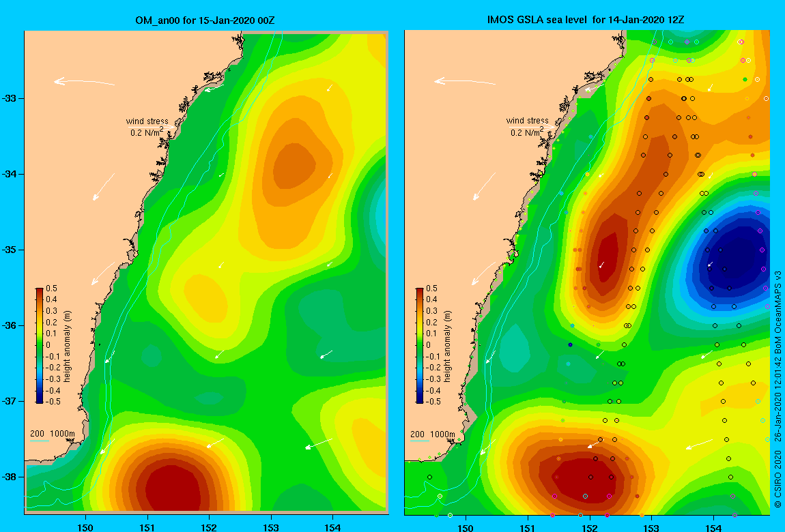This screenshot has height=532, width=785.
Task: Click the 152 longitude label under left map
Action: [209, 527]
